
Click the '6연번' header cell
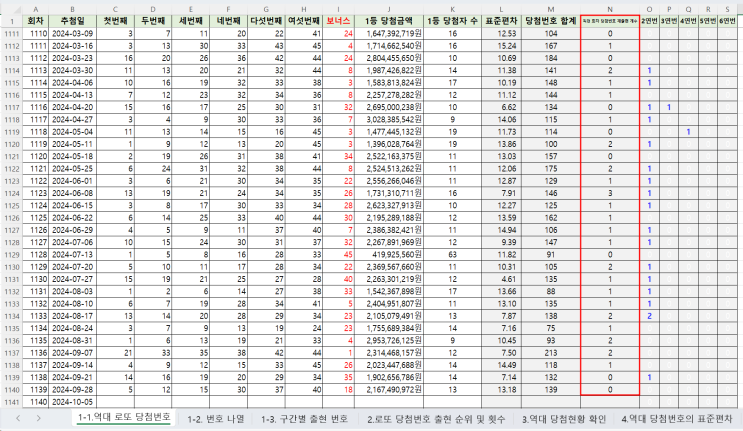coord(727,21)
